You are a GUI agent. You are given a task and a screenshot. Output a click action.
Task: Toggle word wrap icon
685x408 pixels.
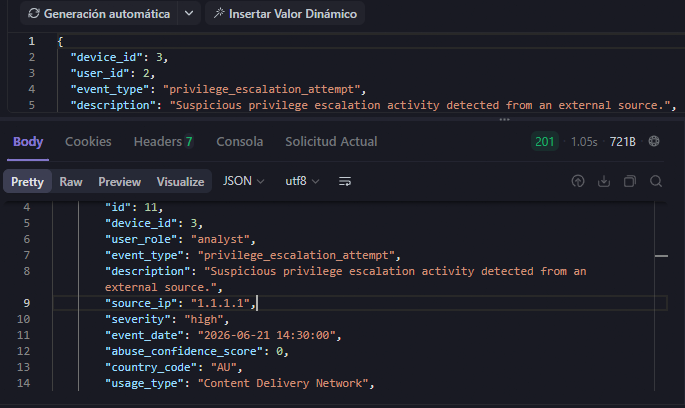pos(345,181)
